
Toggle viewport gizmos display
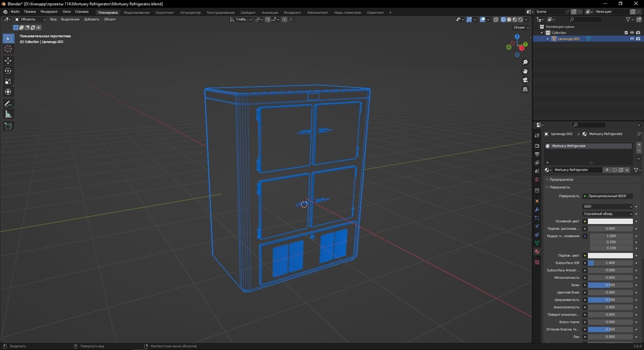point(469,19)
